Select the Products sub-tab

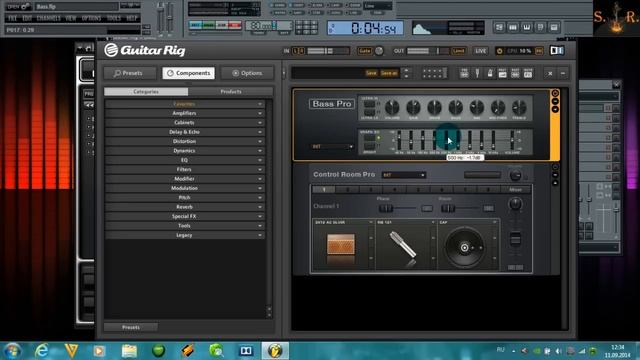pos(231,92)
